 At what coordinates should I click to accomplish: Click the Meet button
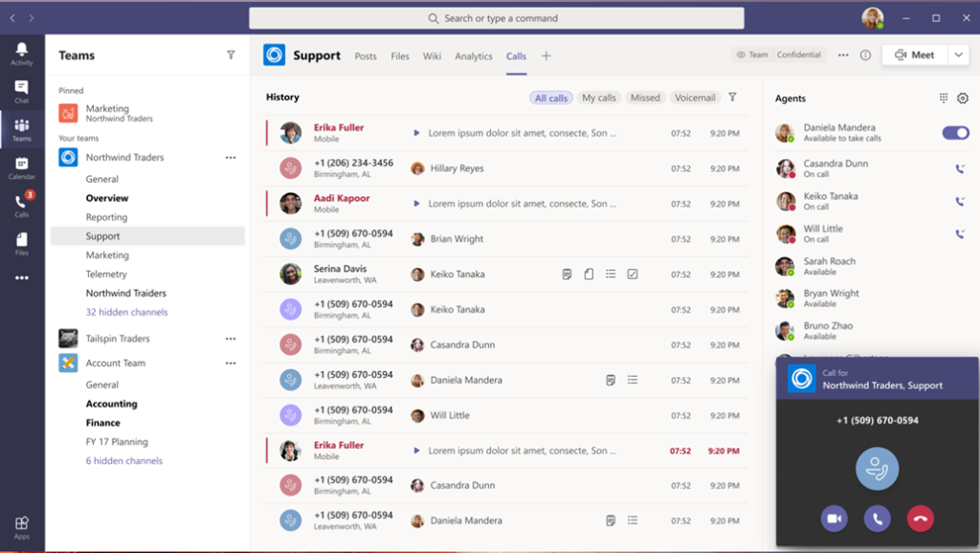(x=915, y=55)
